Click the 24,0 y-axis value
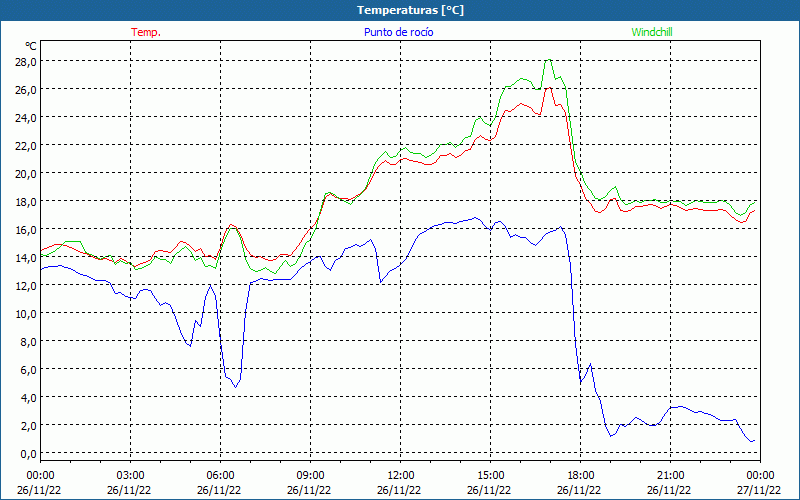The height and width of the screenshot is (500, 800). pyautogui.click(x=26, y=118)
